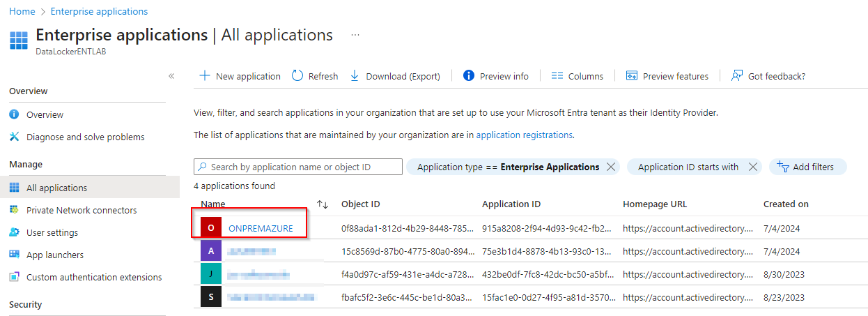Screen dimensions: 868x316
Task: Focus the Search by application name field
Action: click(298, 167)
